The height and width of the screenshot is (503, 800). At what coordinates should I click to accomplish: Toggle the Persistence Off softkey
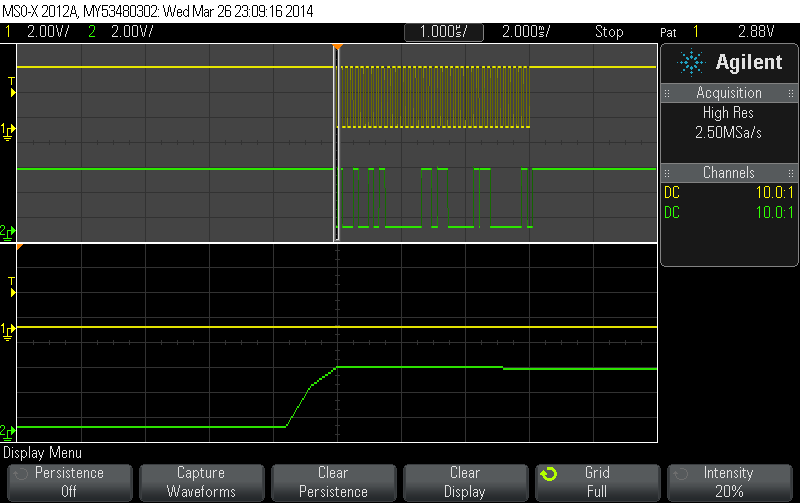click(69, 482)
